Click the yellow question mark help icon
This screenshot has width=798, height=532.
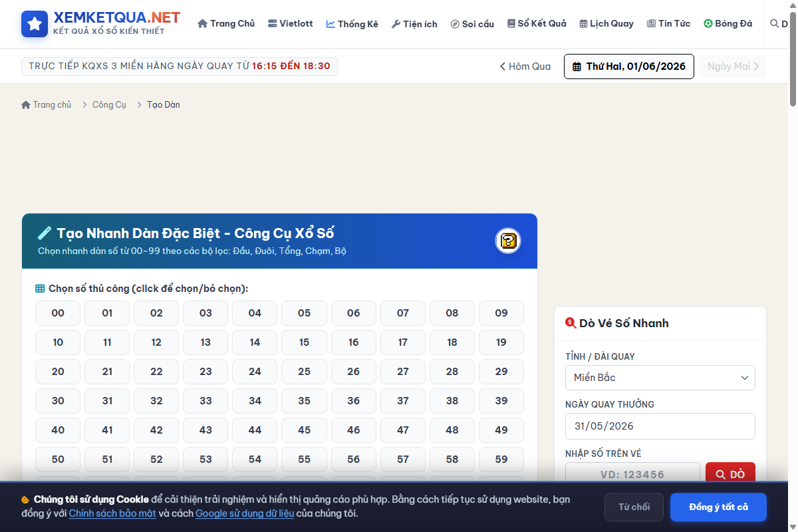[x=508, y=241]
